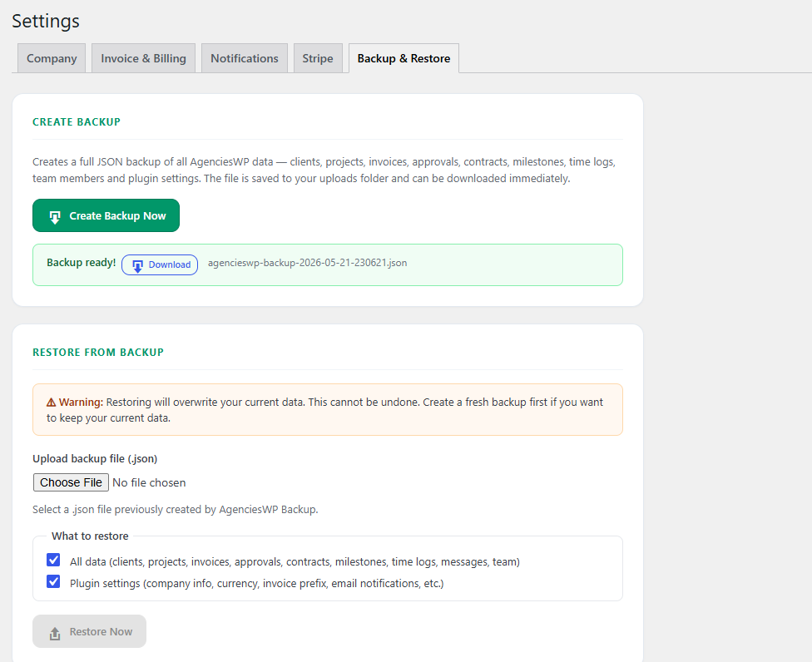The height and width of the screenshot is (662, 812).
Task: Click the 'No file chosen' text
Action: [x=149, y=482]
